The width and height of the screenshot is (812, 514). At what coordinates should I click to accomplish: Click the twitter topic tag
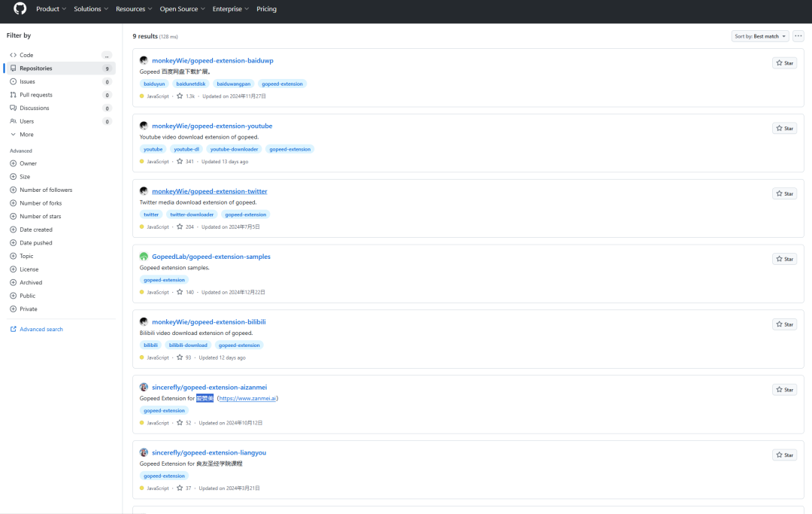151,214
